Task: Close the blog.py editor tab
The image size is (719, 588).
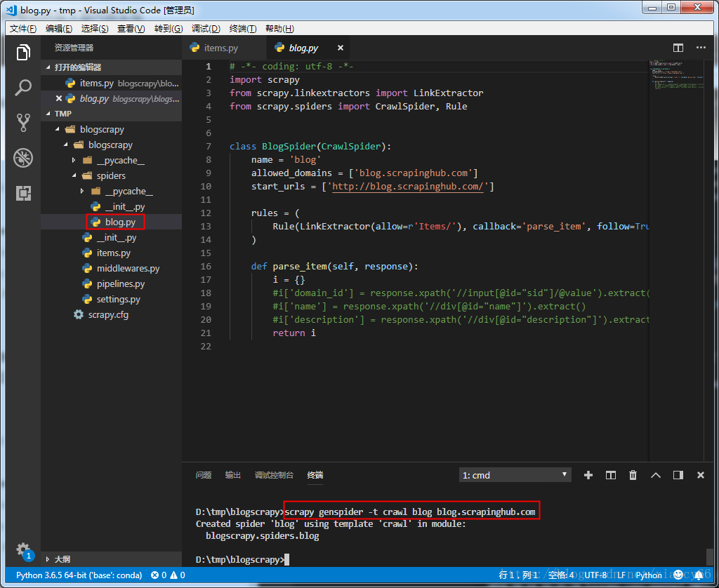Action: click(341, 48)
